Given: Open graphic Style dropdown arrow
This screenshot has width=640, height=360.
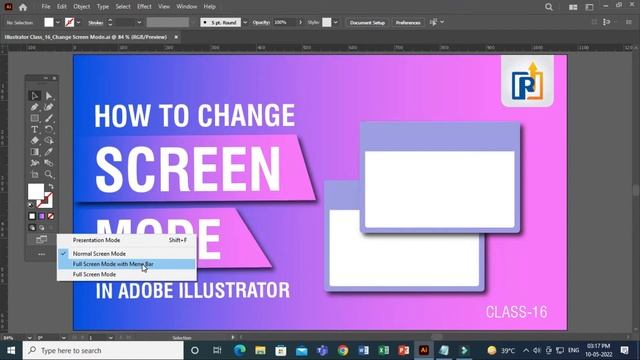Looking at the screenshot, I should (336, 22).
